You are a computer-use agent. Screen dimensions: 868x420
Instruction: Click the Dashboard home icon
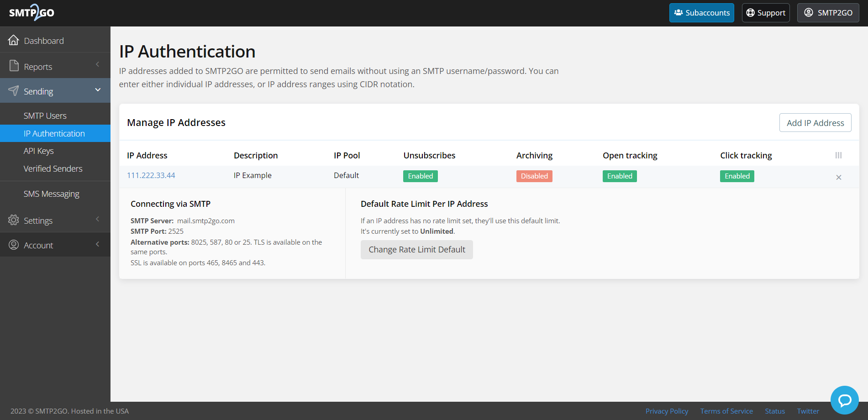14,41
